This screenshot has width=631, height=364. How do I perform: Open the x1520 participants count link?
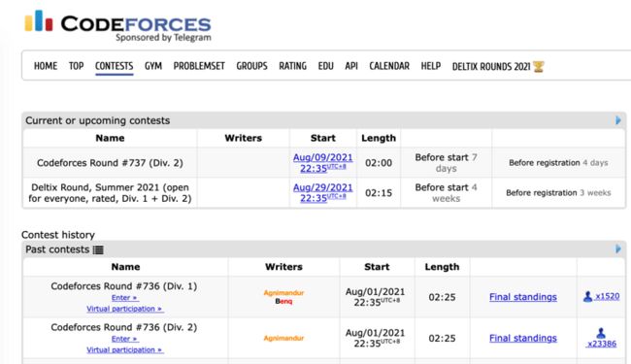click(x=608, y=296)
